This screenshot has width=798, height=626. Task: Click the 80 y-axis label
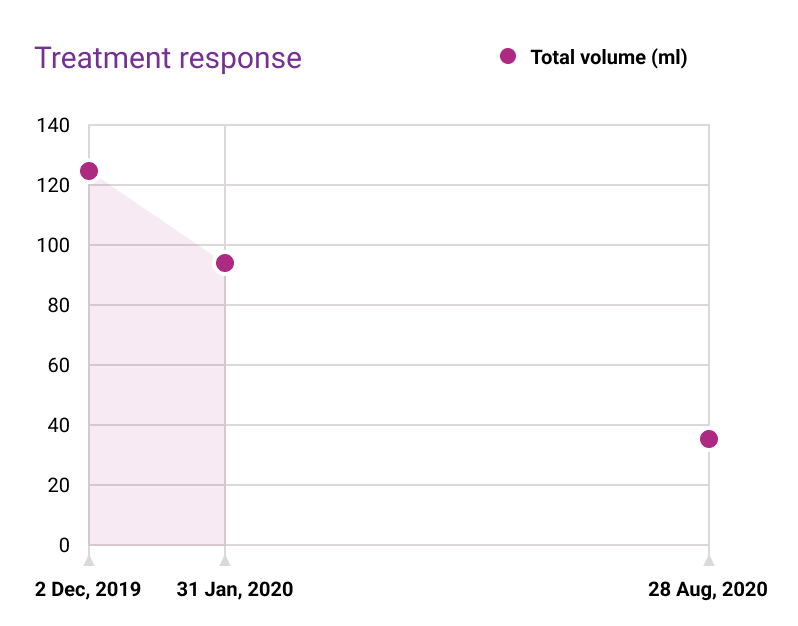(58, 306)
